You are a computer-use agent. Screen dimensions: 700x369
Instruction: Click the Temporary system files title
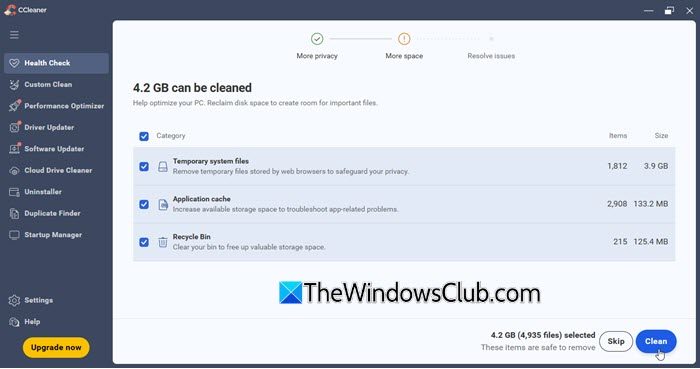[211, 161]
